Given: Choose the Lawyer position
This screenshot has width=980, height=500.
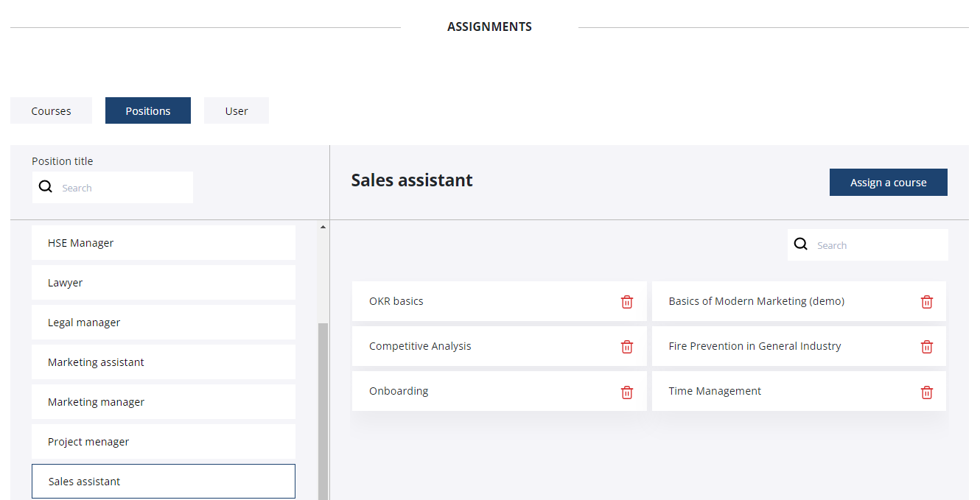Looking at the screenshot, I should click(x=163, y=283).
